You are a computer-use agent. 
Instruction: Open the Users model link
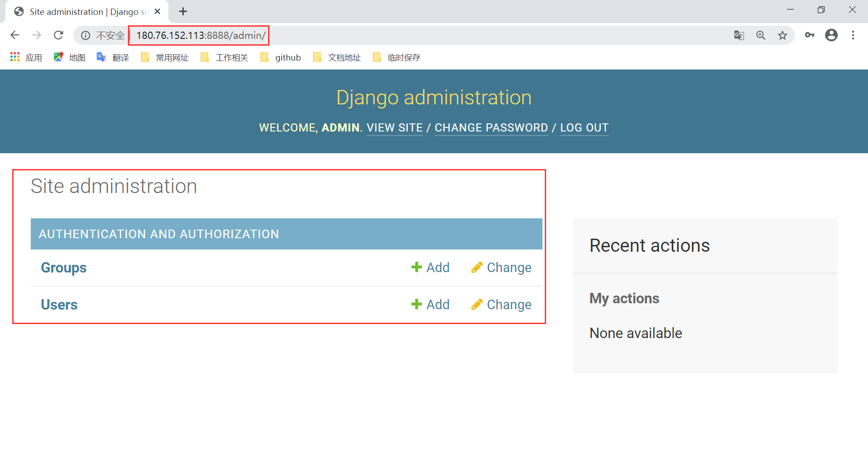click(x=59, y=305)
